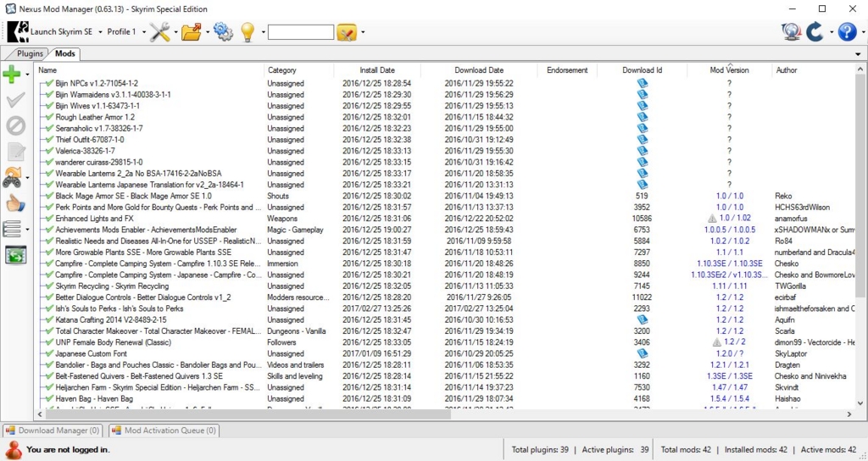Expand the dropdown next to yellow tools button
This screenshot has height=461, width=868.
pos(363,32)
